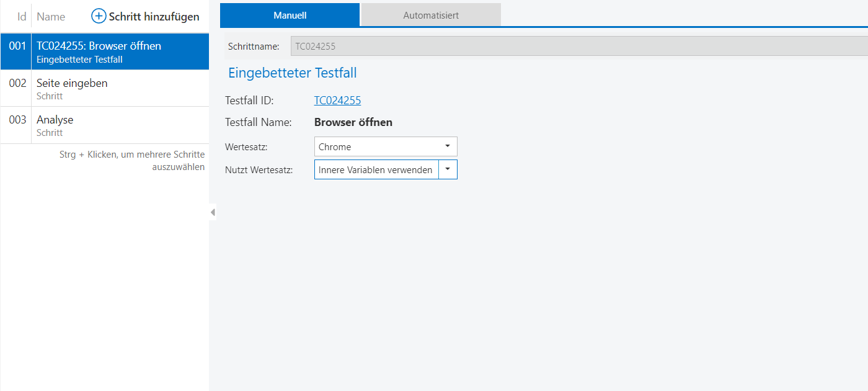Click the Id column header
The height and width of the screenshot is (391, 868).
pos(22,17)
